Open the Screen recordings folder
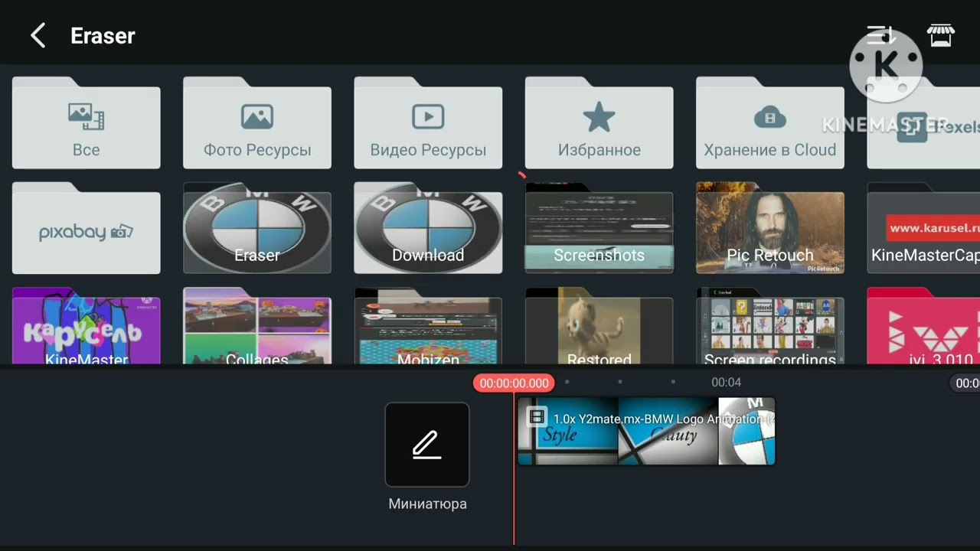This screenshot has width=980, height=551. [770, 326]
